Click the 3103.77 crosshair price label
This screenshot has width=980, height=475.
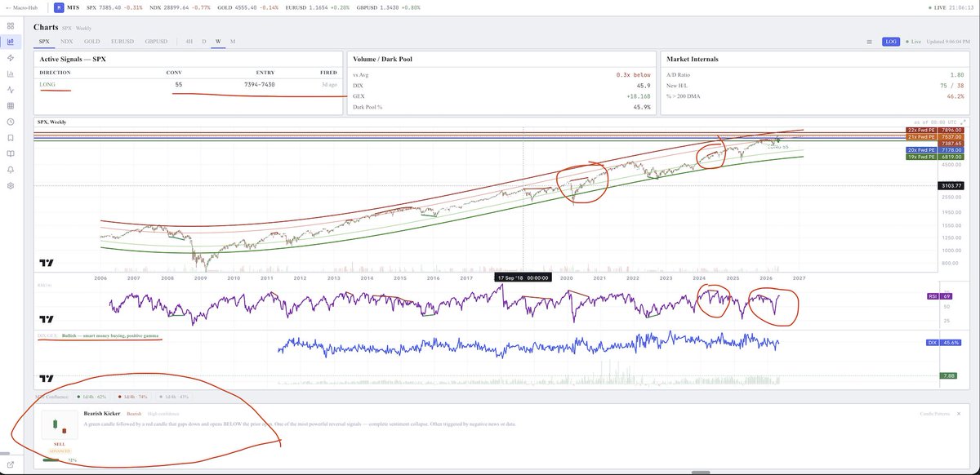tap(952, 186)
